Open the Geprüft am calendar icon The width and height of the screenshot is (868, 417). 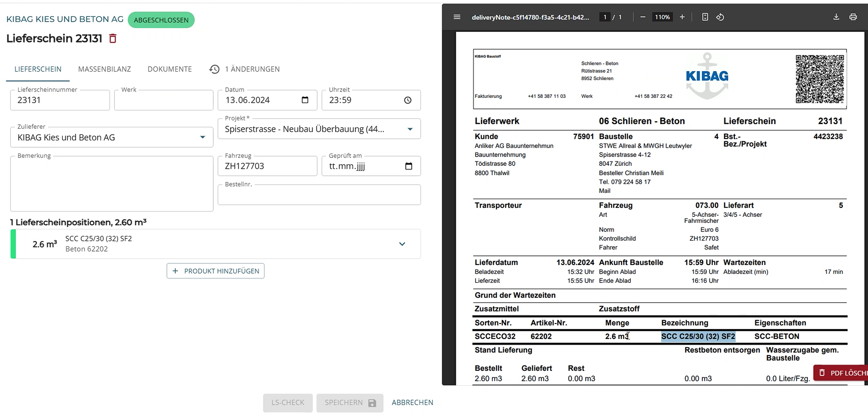coord(408,166)
